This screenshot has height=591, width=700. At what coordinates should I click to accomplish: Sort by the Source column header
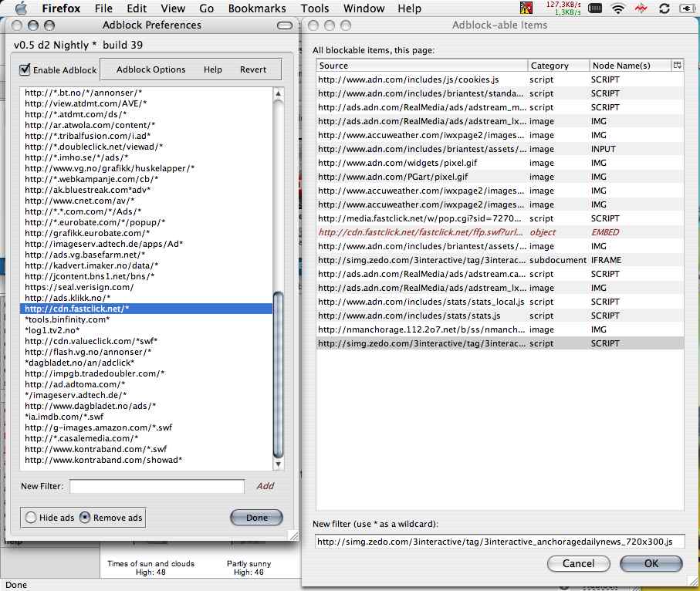[x=421, y=65]
